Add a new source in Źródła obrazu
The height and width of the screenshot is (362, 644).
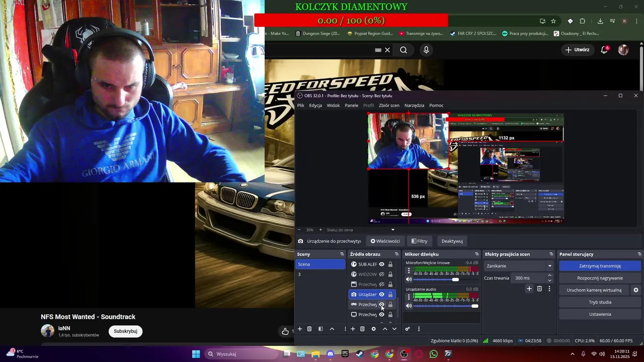point(353,329)
